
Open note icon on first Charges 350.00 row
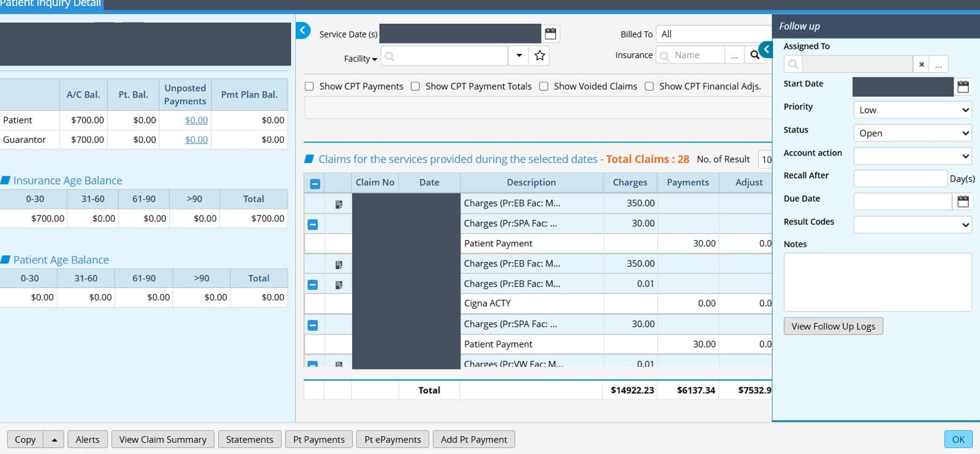click(x=339, y=204)
